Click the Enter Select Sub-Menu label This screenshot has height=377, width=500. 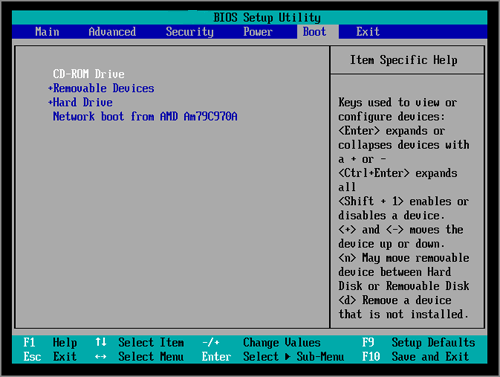273,357
